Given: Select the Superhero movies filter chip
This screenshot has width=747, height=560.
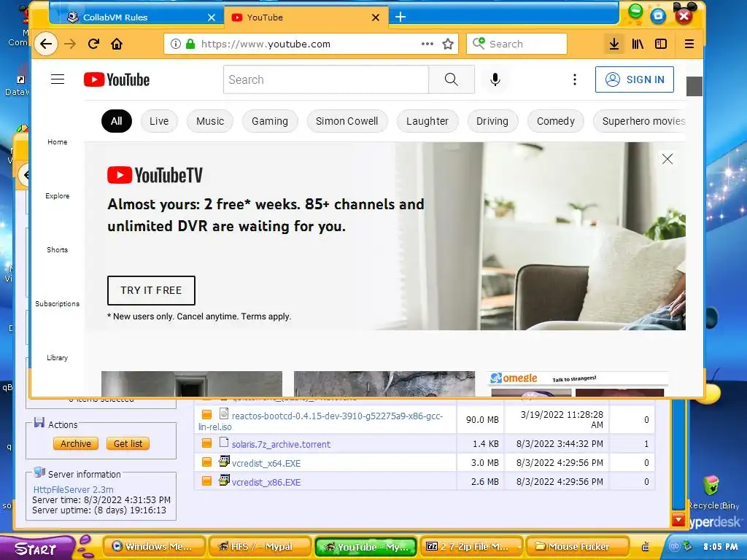Looking at the screenshot, I should 640,121.
